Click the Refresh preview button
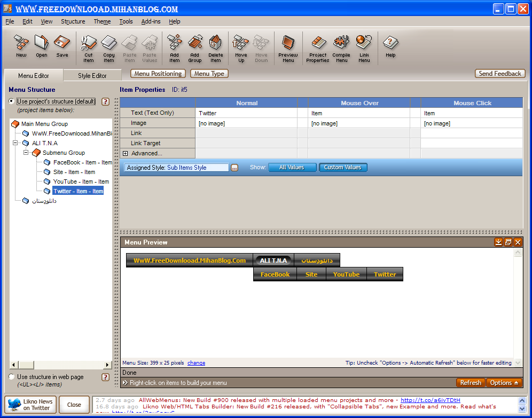This screenshot has height=418, width=532. [x=471, y=383]
